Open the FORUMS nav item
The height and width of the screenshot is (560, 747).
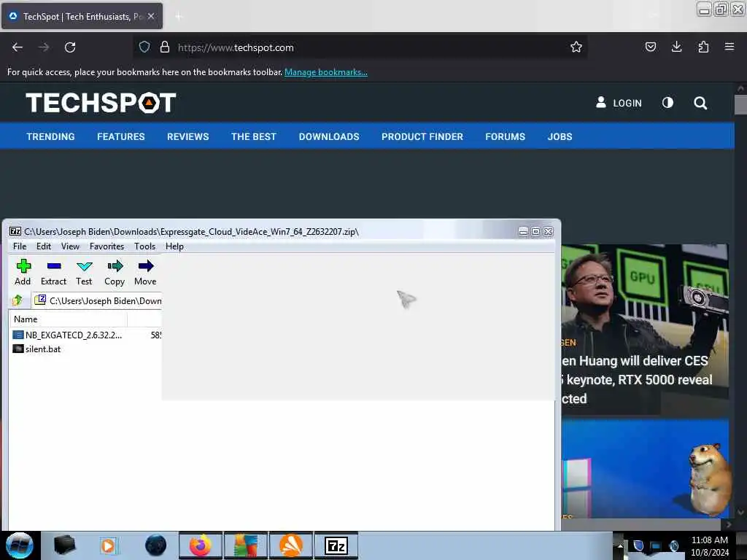pyautogui.click(x=505, y=136)
